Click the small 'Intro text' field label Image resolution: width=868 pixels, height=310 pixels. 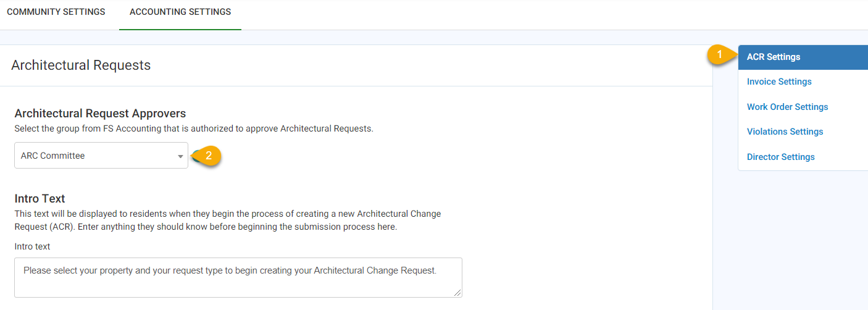tap(32, 246)
